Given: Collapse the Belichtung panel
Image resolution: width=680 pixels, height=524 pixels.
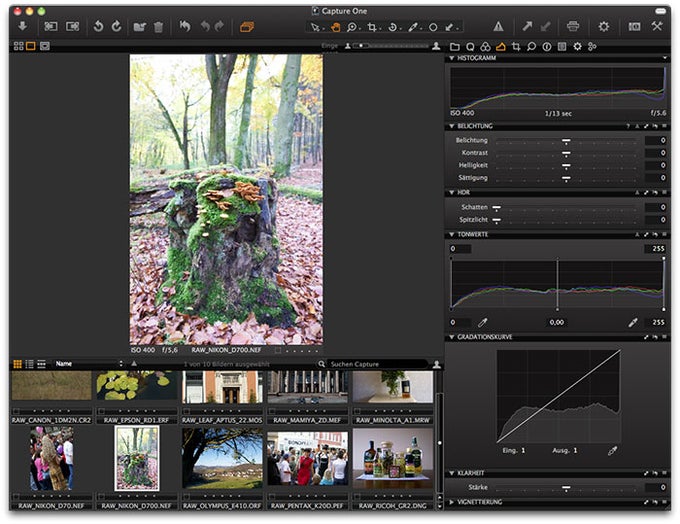Looking at the screenshot, I should 451,126.
